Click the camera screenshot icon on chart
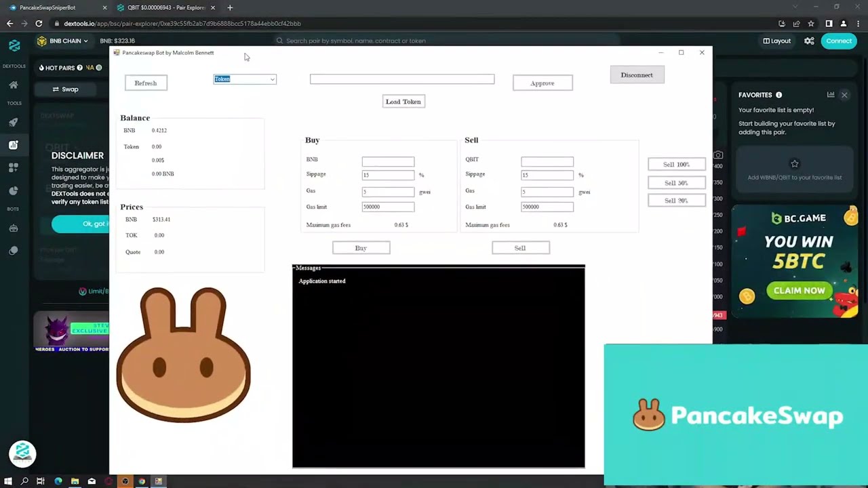This screenshot has width=868, height=488. [x=718, y=155]
